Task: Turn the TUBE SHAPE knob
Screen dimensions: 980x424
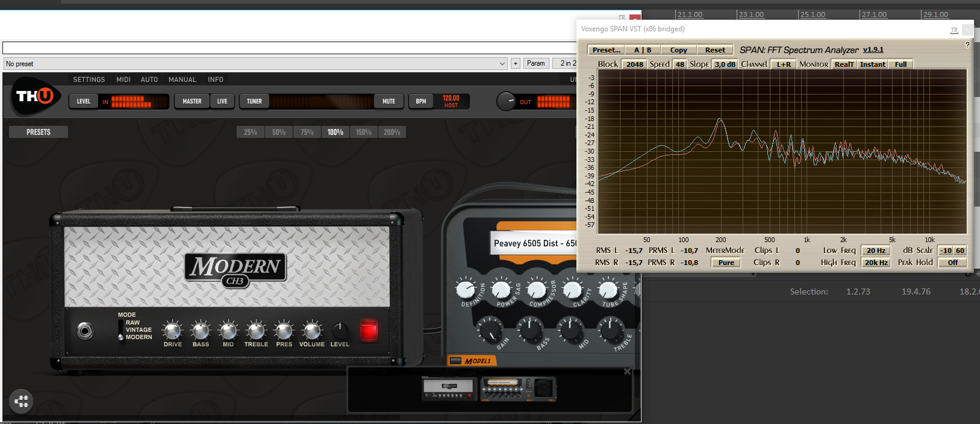Action: [x=608, y=290]
